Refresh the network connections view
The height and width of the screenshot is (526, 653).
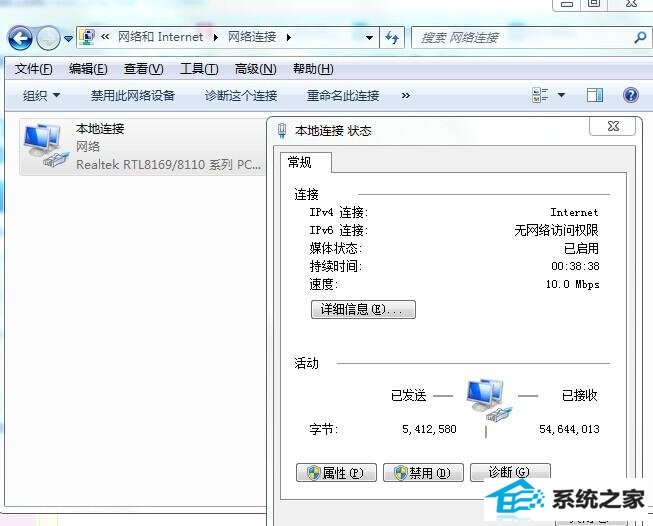tap(391, 37)
